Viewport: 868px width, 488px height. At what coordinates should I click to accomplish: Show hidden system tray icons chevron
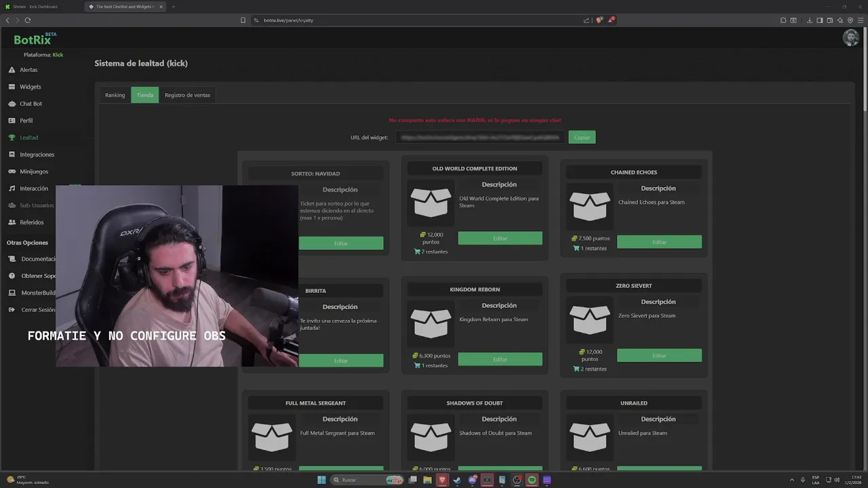click(x=791, y=480)
